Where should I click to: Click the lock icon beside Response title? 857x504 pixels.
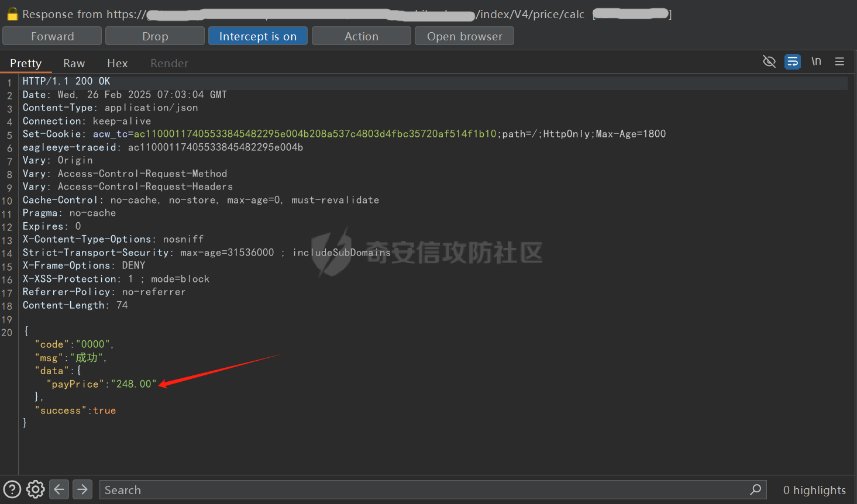[12, 14]
